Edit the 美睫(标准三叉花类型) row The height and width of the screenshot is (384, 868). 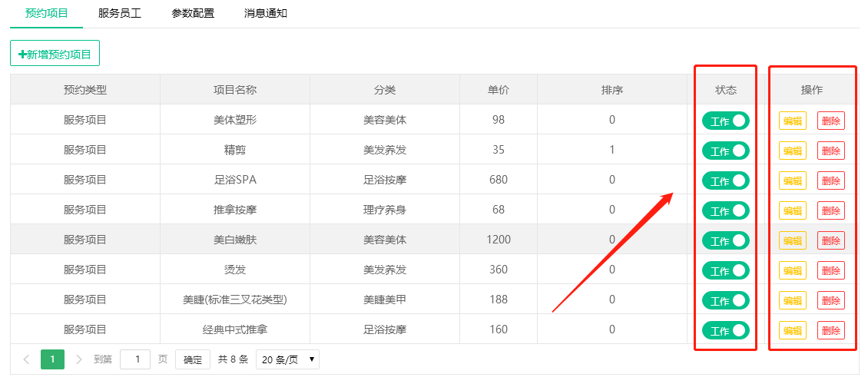[x=793, y=300]
